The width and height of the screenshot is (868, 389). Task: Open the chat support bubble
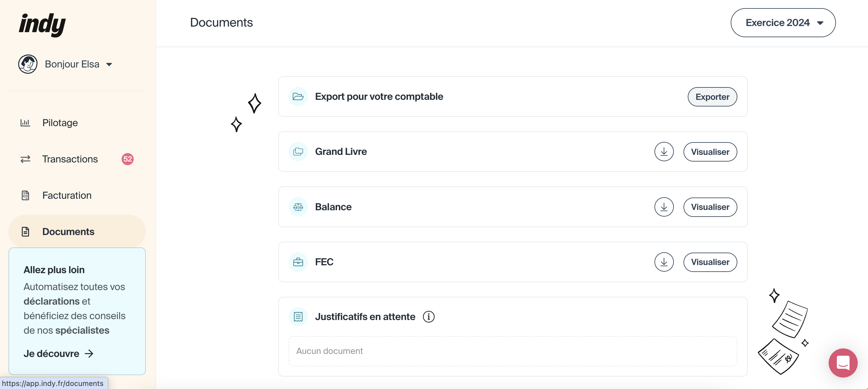(842, 363)
